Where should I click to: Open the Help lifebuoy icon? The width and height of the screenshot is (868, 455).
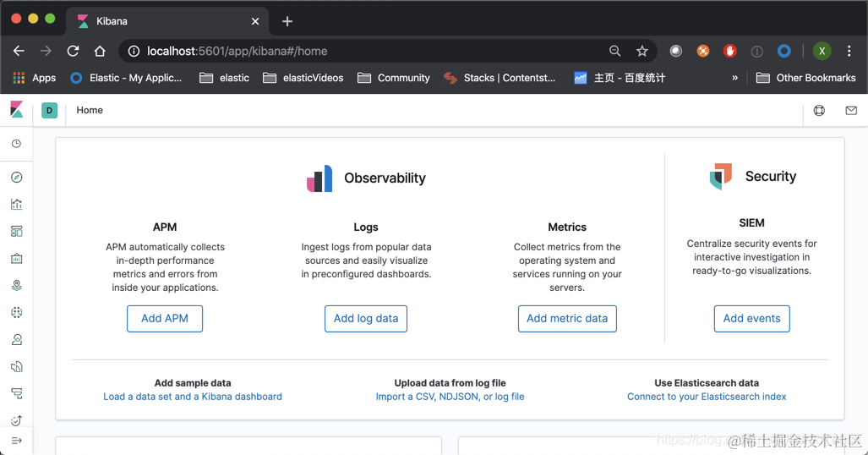point(819,110)
